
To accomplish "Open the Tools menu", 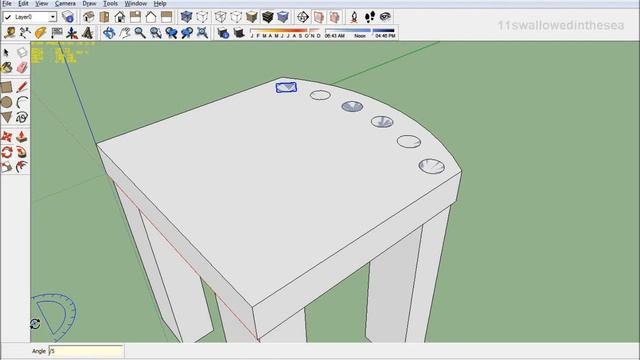I will [110, 3].
